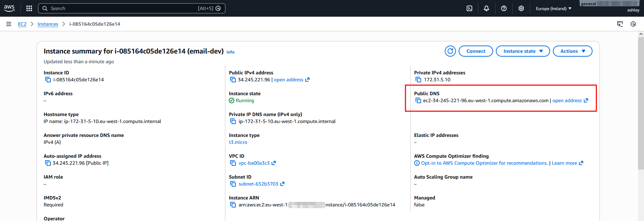Click external link icon beside subnet-652b3703
This screenshot has width=644, height=221.
pos(282,184)
